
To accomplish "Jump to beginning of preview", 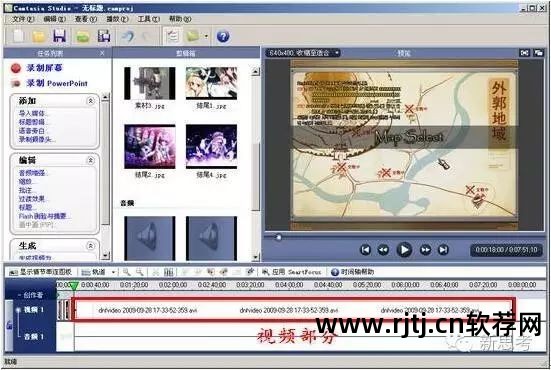I will [365, 250].
